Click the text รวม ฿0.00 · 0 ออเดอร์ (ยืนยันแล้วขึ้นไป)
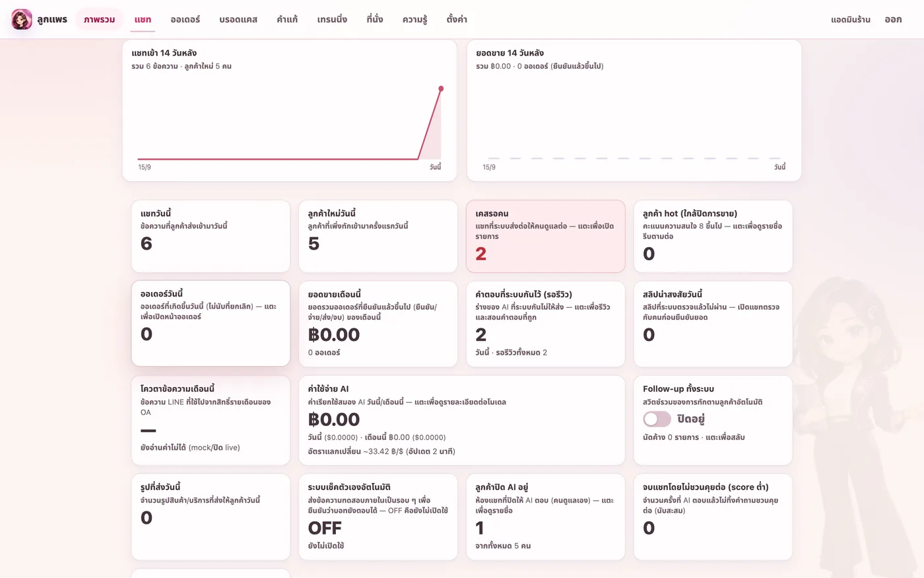924x578 pixels. click(x=540, y=66)
